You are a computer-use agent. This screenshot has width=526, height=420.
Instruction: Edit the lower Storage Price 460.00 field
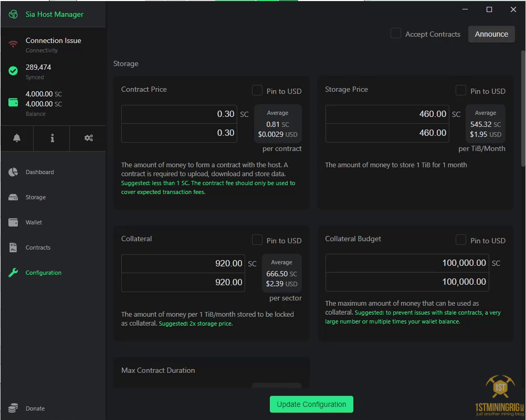(387, 133)
